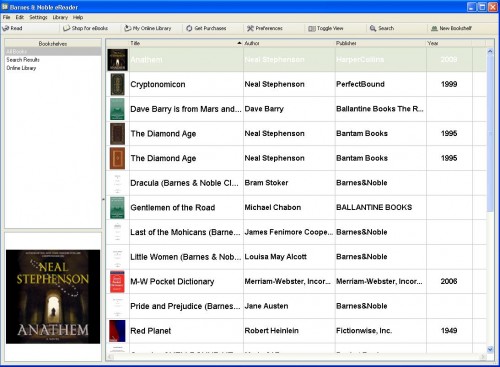This screenshot has width=500, height=367.
Task: Click the Search toolbar button
Action: (382, 28)
